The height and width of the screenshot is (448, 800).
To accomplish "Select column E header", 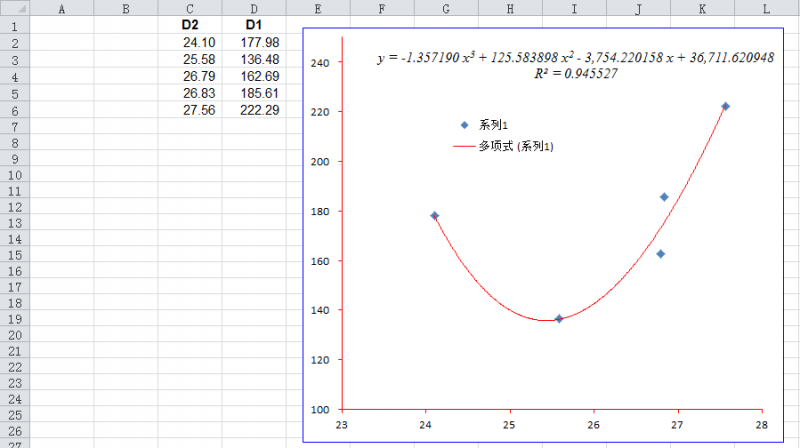I will coord(318,8).
